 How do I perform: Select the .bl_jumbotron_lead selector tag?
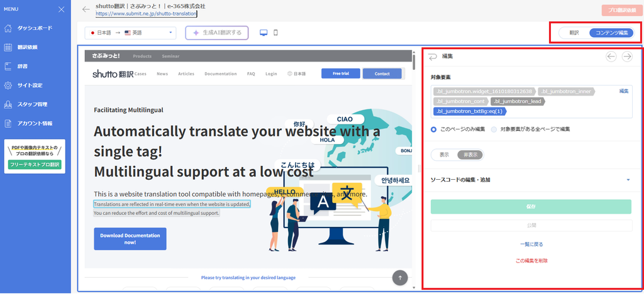518,101
